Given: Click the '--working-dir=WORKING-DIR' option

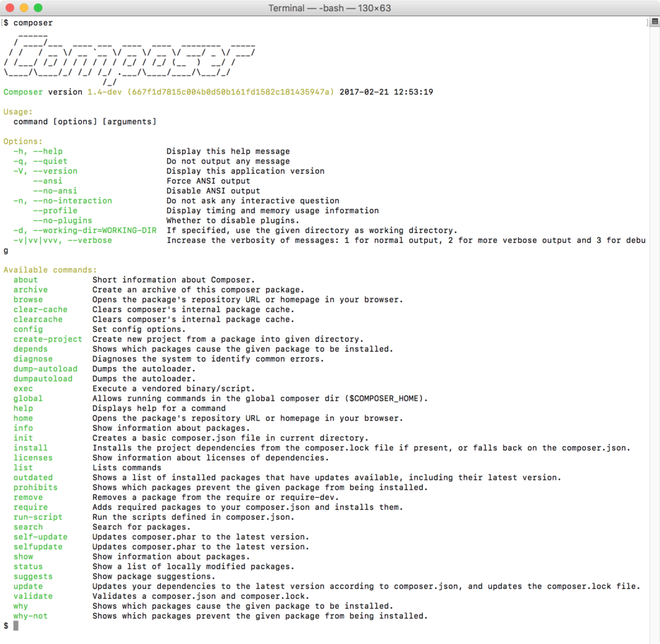Looking at the screenshot, I should tap(95, 230).
